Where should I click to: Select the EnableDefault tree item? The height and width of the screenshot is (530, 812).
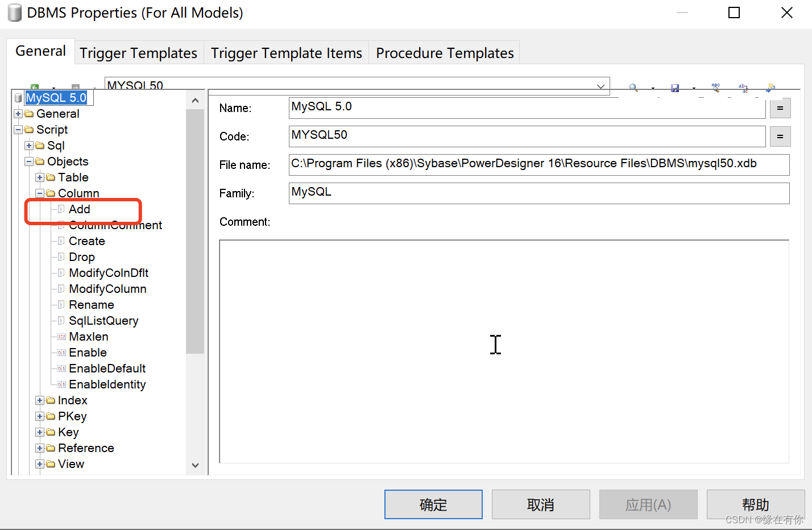(107, 368)
